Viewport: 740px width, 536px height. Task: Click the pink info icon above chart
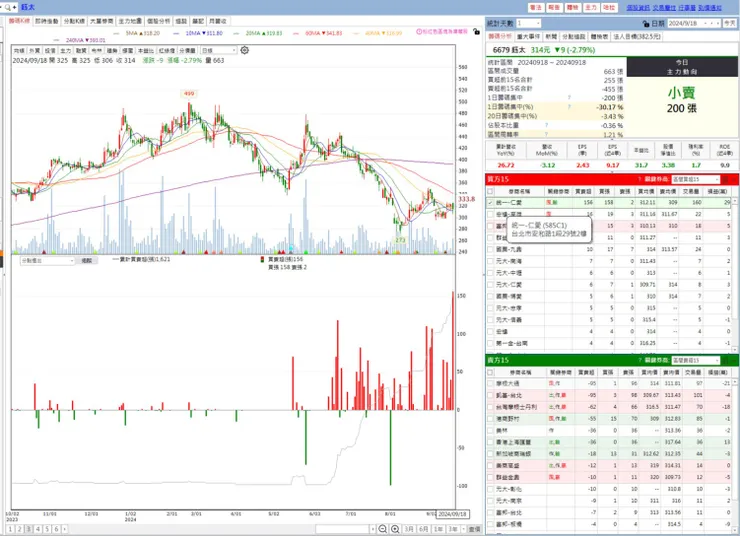[x=419, y=32]
